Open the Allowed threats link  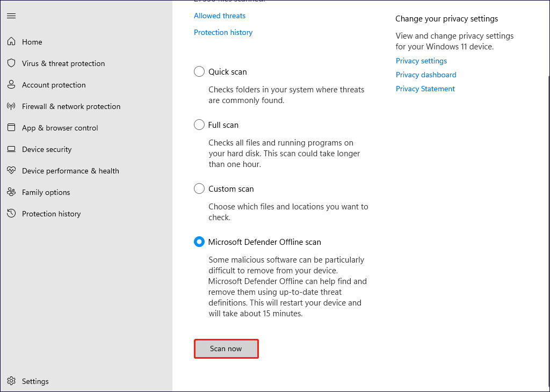click(220, 16)
